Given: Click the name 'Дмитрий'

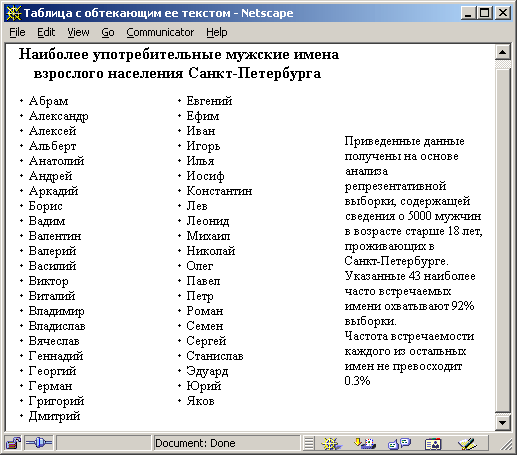Looking at the screenshot, I should coord(55,416).
